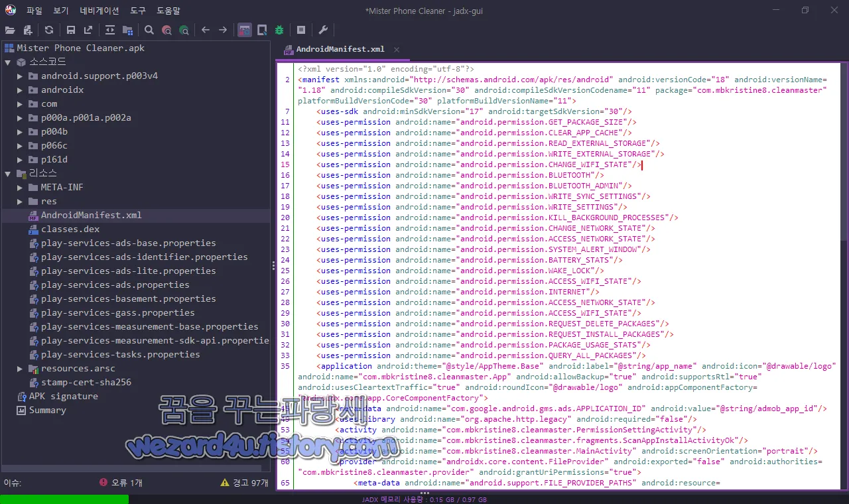This screenshot has width=849, height=504.
Task: Click the Forward right arrow icon
Action: pos(223,30)
